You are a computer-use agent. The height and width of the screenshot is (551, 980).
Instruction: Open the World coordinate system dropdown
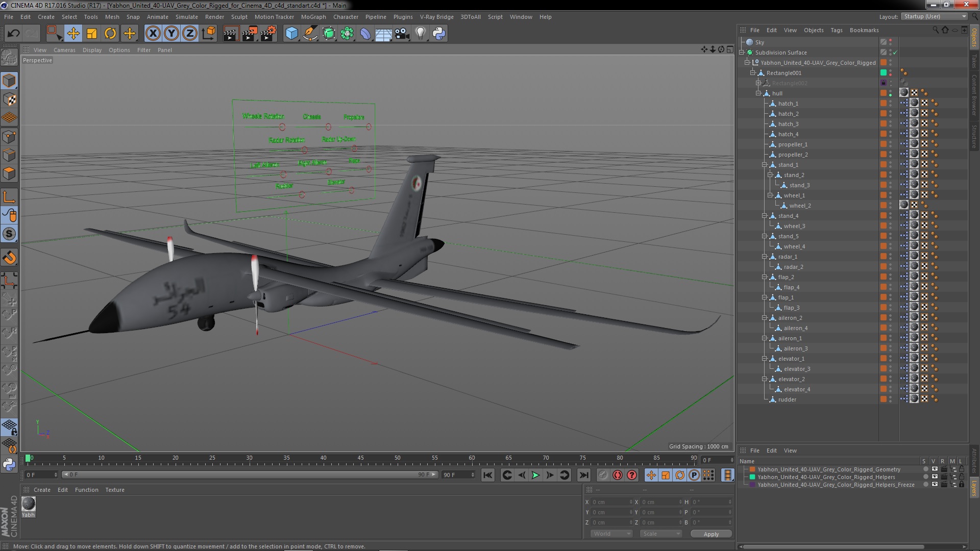611,534
